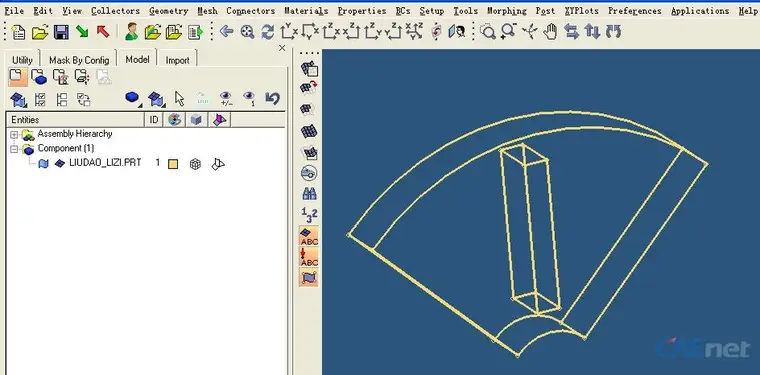The height and width of the screenshot is (375, 760).
Task: Switch to the Mask By Config tab
Action: [x=79, y=60]
